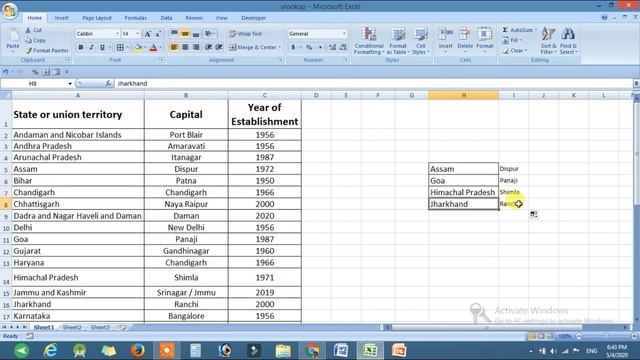This screenshot has width=640, height=360.
Task: Select the Format Painter brush
Action: [28, 51]
